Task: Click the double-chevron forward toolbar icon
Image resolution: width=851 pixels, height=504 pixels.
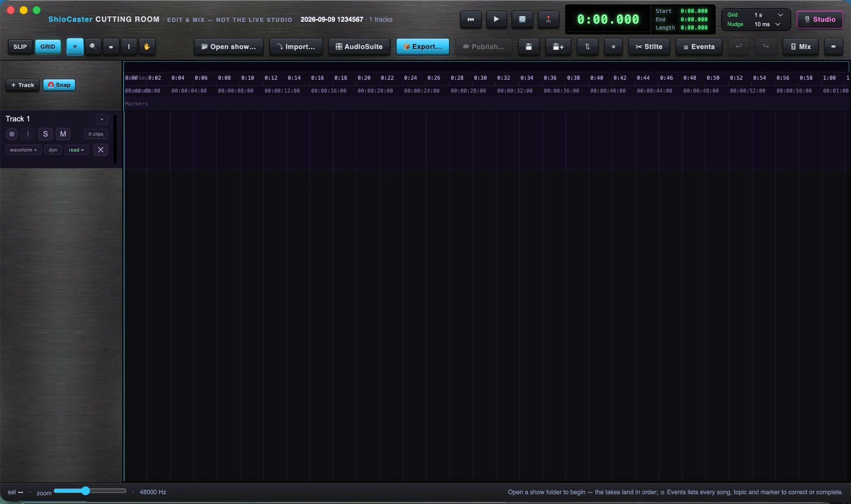Action: pyautogui.click(x=613, y=47)
